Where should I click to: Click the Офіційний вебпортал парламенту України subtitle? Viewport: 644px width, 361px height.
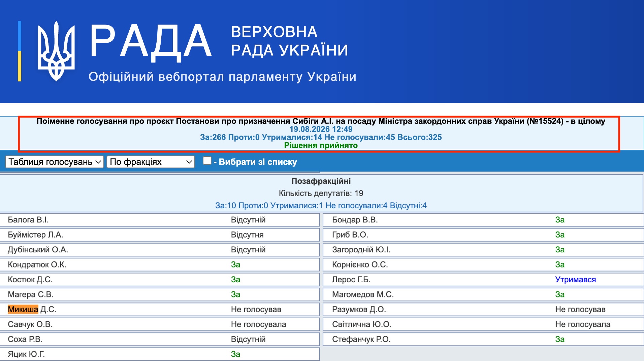coord(222,77)
